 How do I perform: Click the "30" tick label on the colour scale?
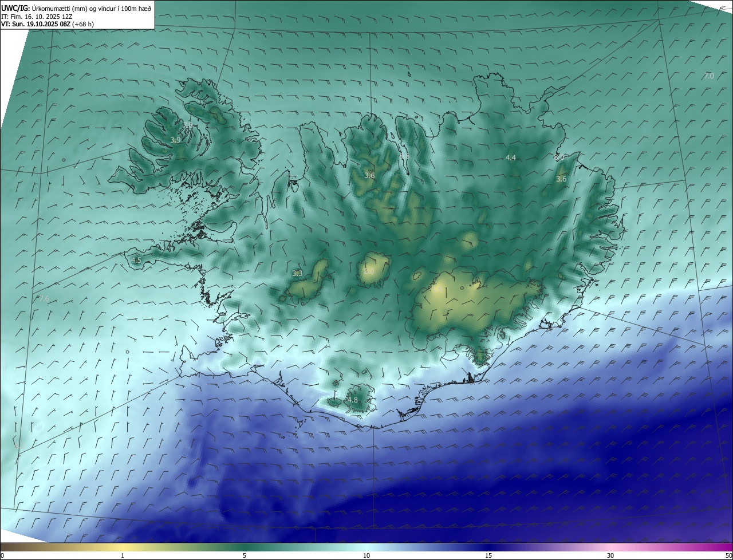(610, 555)
